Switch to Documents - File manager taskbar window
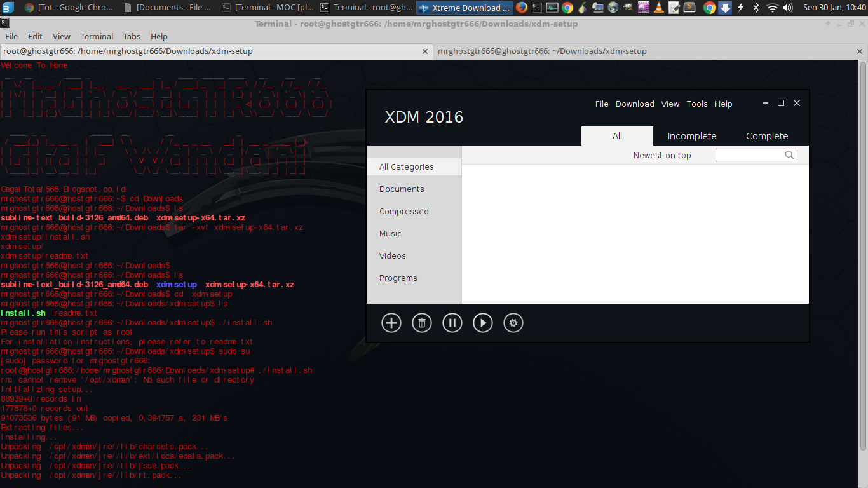This screenshot has width=868, height=488. 168,8
